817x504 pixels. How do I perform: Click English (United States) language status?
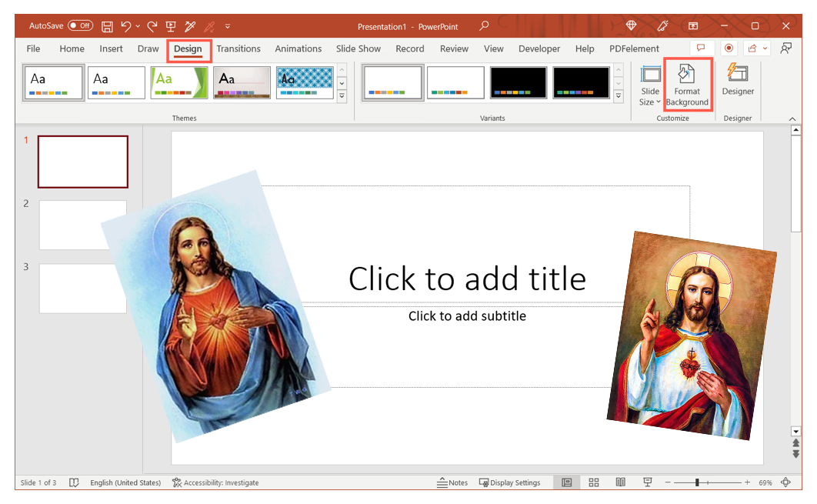(x=125, y=482)
